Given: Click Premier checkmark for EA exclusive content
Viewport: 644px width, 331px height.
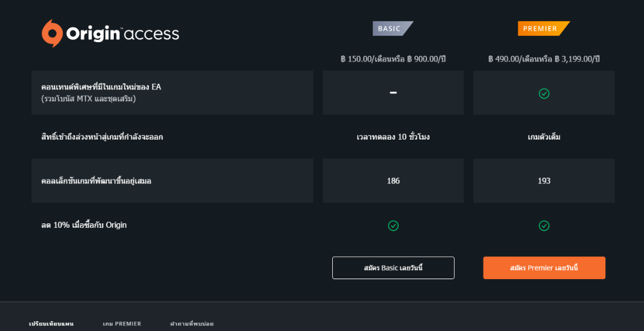Looking at the screenshot, I should click(x=544, y=93).
